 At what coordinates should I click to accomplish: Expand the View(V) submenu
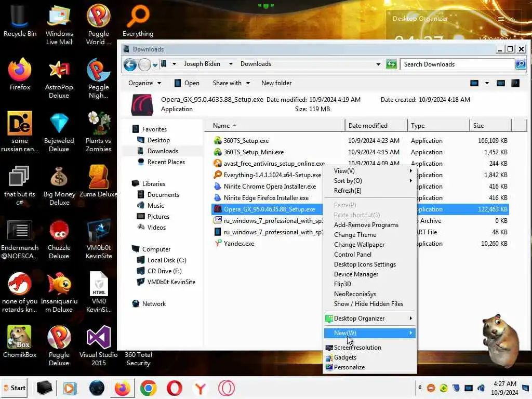(x=370, y=170)
